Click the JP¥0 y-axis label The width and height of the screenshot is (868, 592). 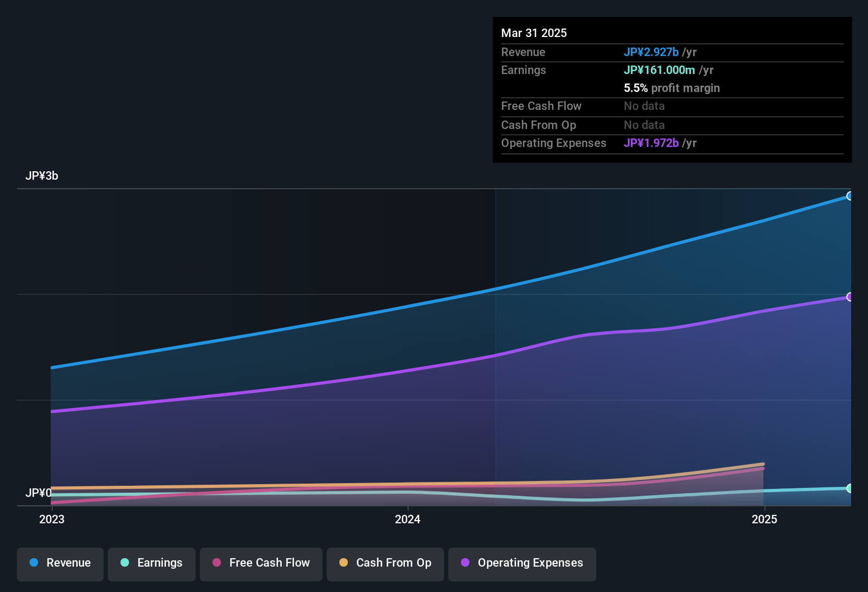[x=39, y=493]
